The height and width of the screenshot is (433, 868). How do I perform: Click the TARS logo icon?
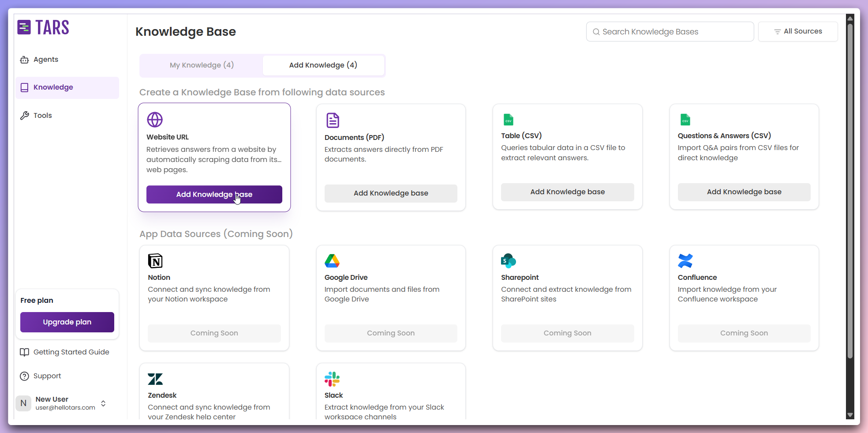[24, 27]
